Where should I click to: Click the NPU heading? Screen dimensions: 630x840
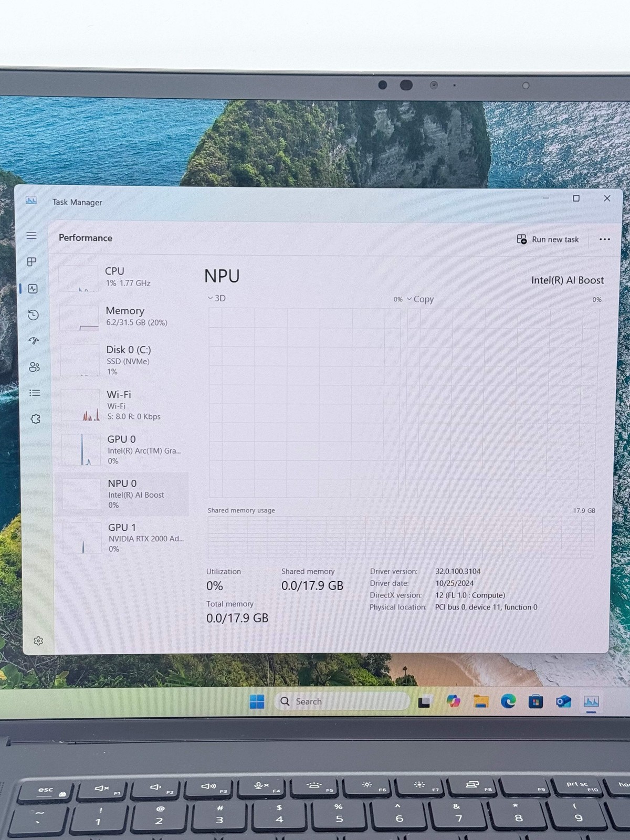click(x=222, y=276)
